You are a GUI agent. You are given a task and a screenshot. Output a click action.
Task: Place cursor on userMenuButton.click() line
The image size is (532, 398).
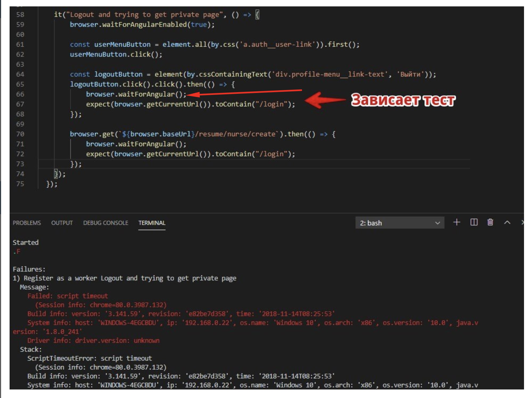pyautogui.click(x=116, y=55)
